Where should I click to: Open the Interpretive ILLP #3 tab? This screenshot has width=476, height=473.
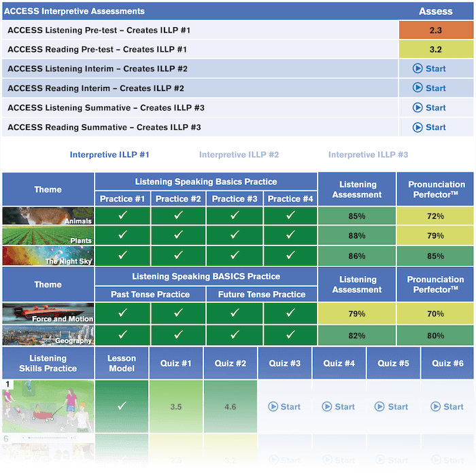pos(369,155)
